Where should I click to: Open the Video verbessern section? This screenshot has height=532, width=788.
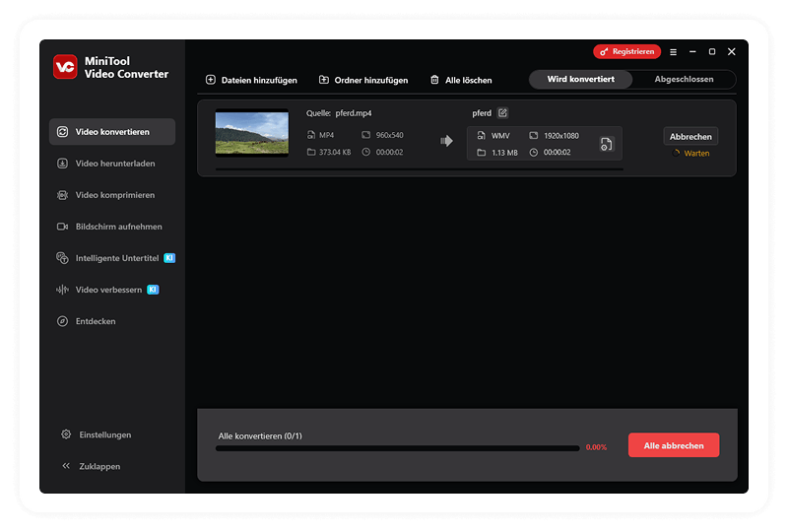coord(112,290)
